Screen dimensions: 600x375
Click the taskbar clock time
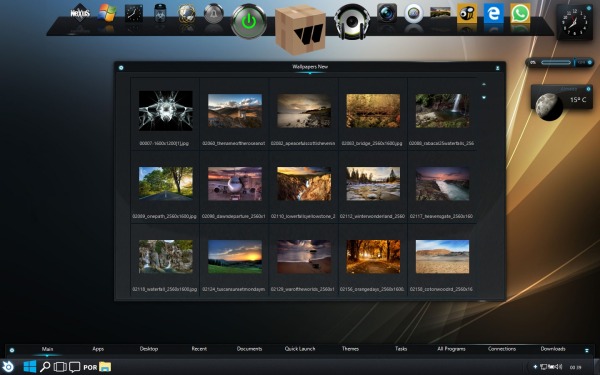[575, 367]
